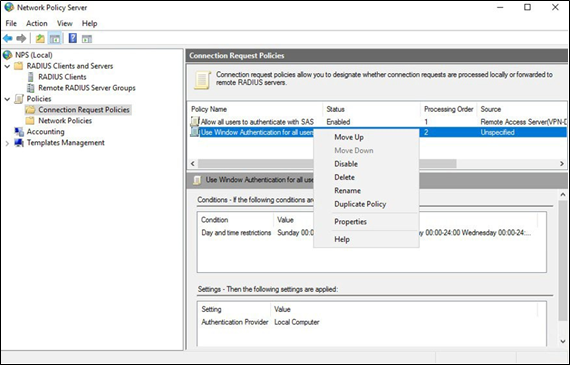
Task: Maximize the Network Policy Server window
Action: [x=527, y=7]
